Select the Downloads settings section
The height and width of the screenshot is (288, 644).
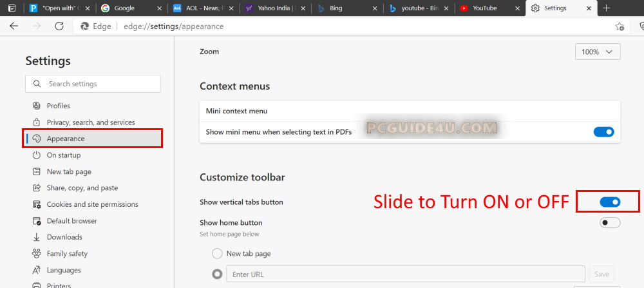(x=64, y=237)
